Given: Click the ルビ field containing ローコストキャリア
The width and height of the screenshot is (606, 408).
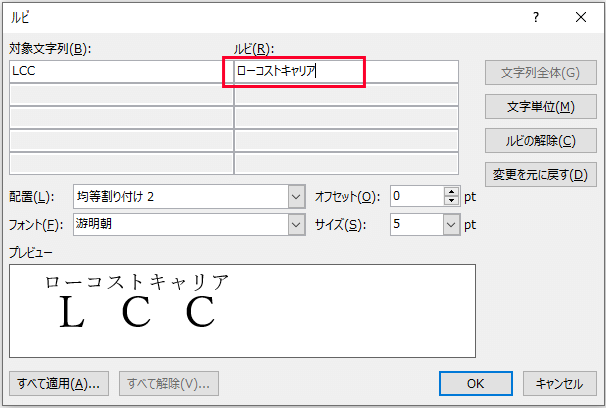Looking at the screenshot, I should 346,71.
